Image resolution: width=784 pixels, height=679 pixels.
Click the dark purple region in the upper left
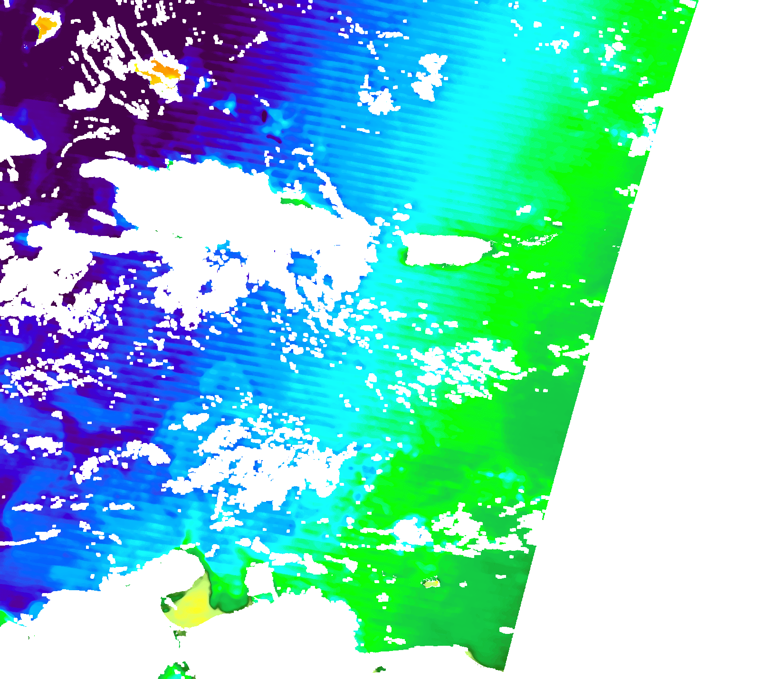pos(38,71)
